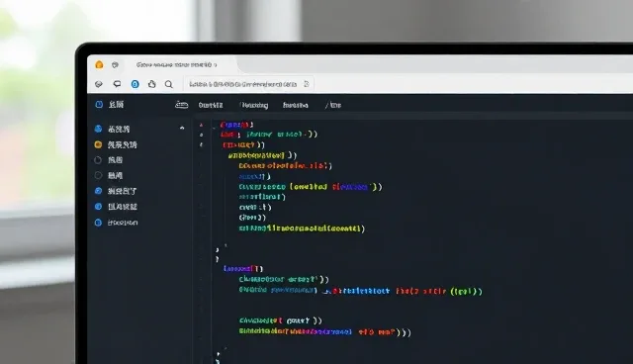Click the blue circular icon in the browser toolbar

pos(136,84)
